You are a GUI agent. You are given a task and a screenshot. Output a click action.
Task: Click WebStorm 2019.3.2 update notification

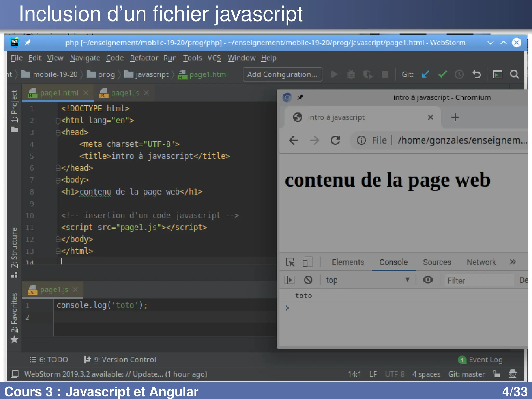[x=116, y=374]
